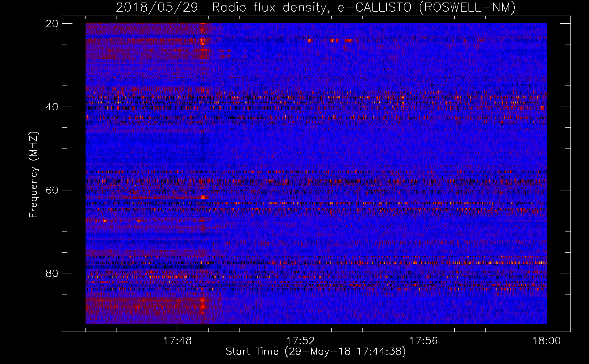Click the 20 frequency tick label
Viewport: 589px width, 364px height.
(52, 24)
